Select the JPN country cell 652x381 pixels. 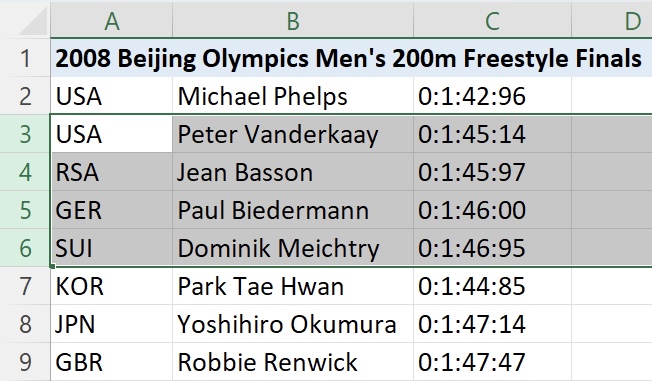[111, 324]
